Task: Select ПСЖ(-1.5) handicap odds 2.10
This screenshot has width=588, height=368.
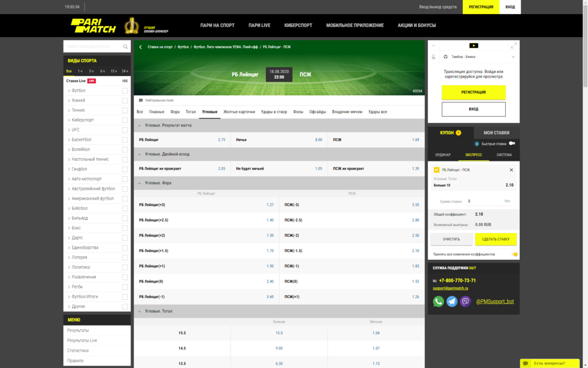Action: pyautogui.click(x=416, y=251)
